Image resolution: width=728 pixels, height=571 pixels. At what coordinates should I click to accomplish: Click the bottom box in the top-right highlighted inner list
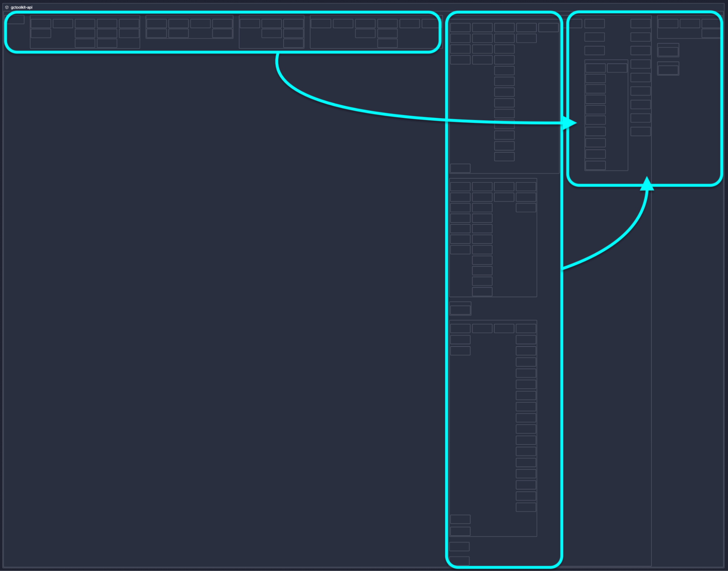595,165
